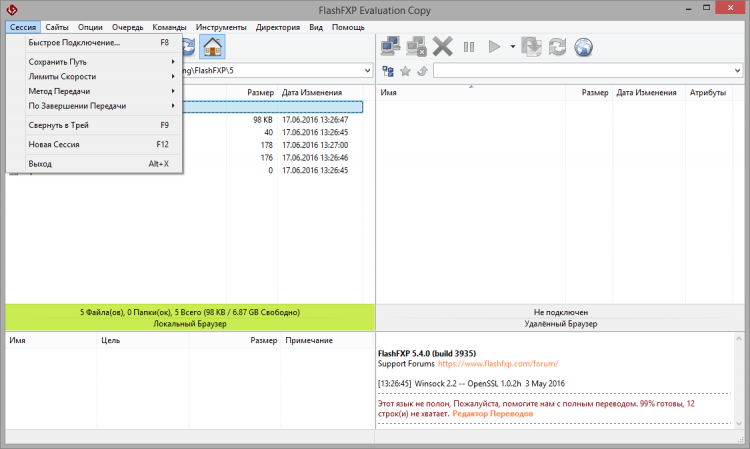Click the Home folder toolbar icon
The width and height of the screenshot is (750, 449).
[212, 47]
